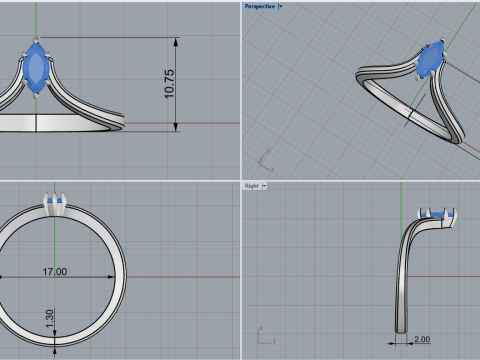Select the circular ring band in front view
The image size is (480, 360).
point(55,276)
